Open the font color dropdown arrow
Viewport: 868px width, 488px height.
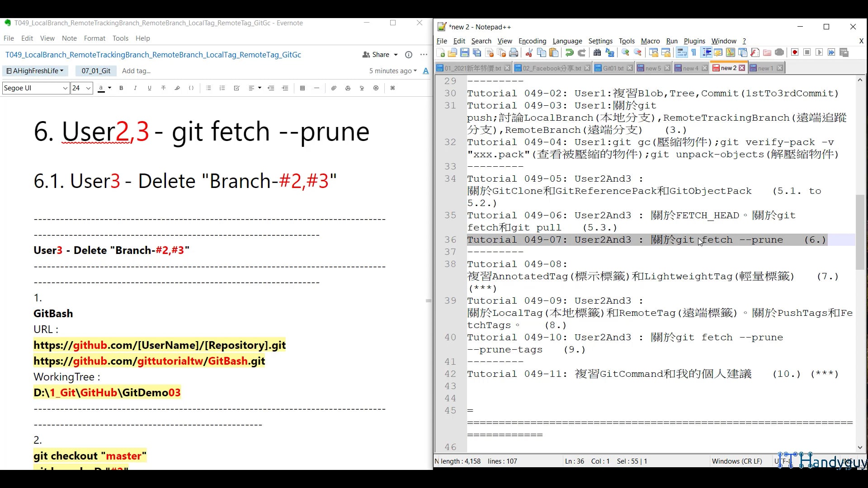109,88
